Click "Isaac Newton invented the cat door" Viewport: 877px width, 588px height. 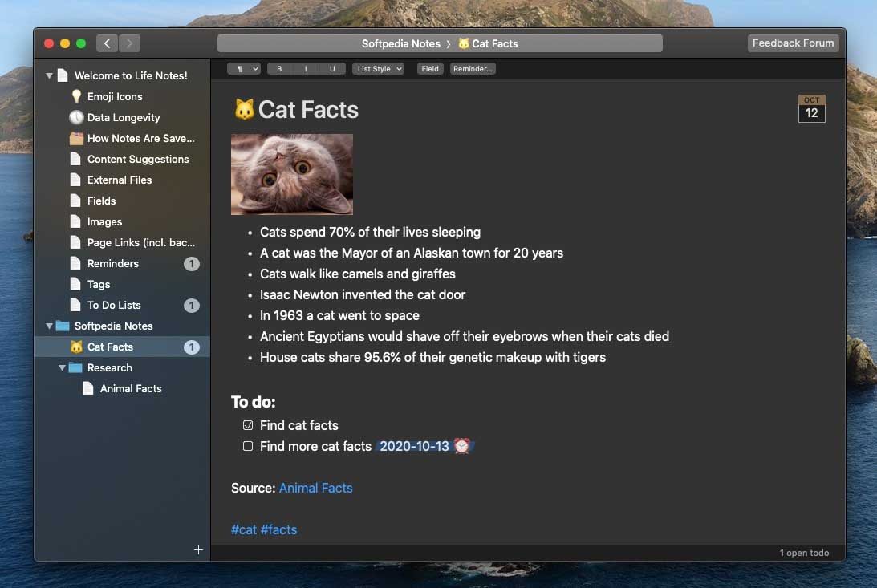coord(363,294)
